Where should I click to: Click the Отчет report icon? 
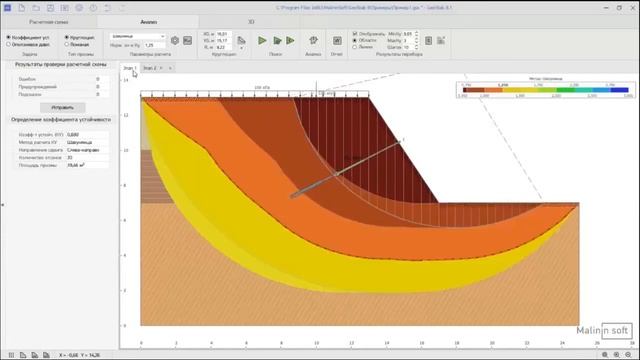[337, 40]
